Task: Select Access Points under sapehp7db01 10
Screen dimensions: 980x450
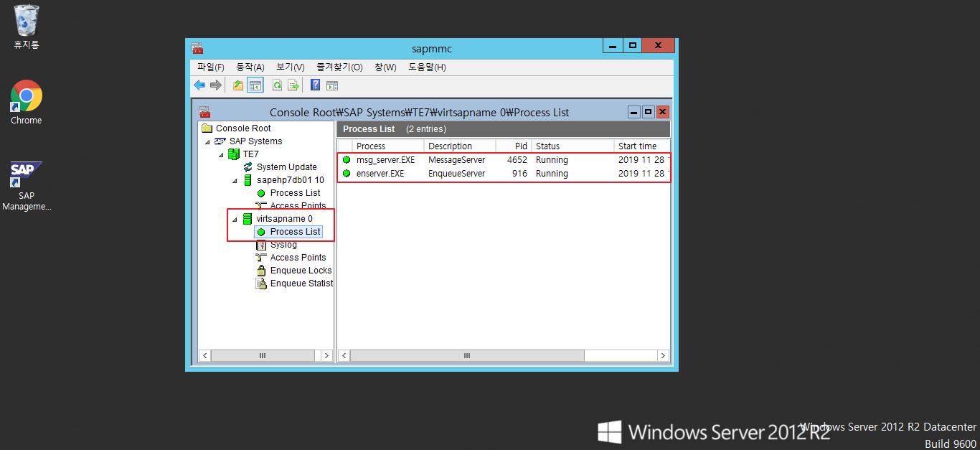Action: coord(298,206)
